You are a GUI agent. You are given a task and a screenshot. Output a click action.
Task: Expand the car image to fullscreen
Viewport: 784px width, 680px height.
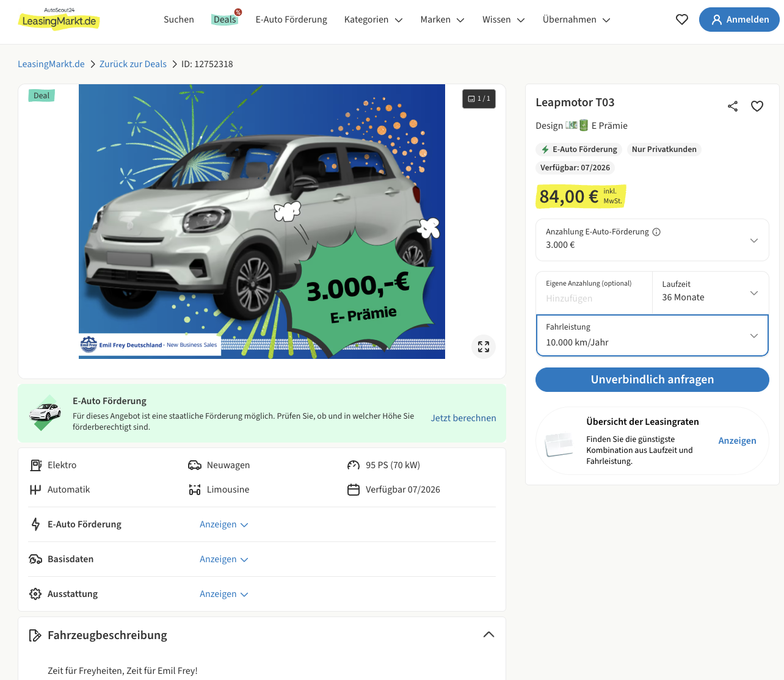point(484,347)
